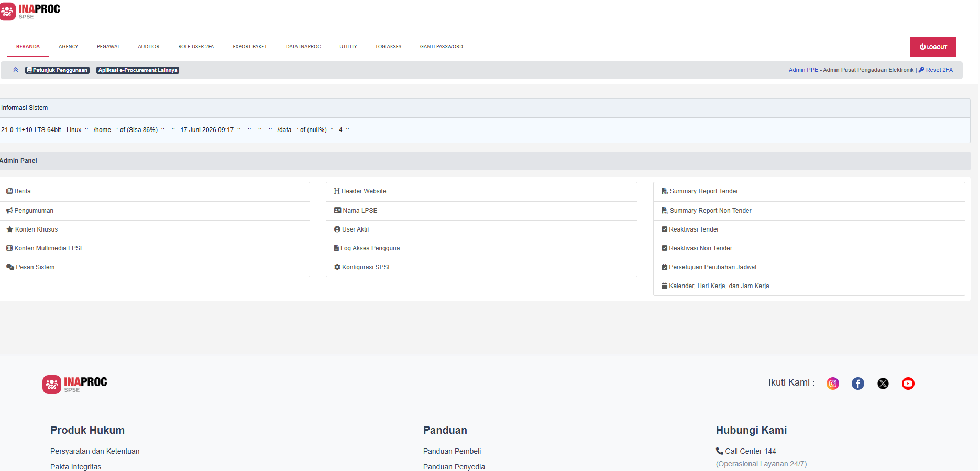Click the star icon beside Konten Khusus
Screen dimensions: 980x471
coord(9,229)
